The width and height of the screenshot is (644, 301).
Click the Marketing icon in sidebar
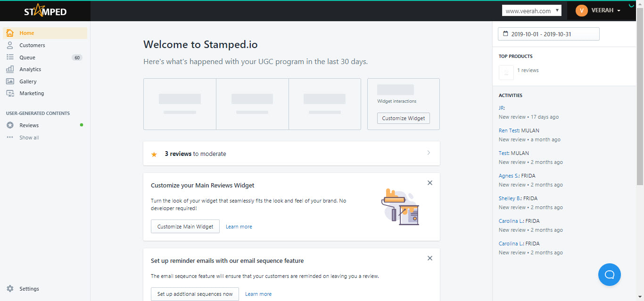(10, 93)
